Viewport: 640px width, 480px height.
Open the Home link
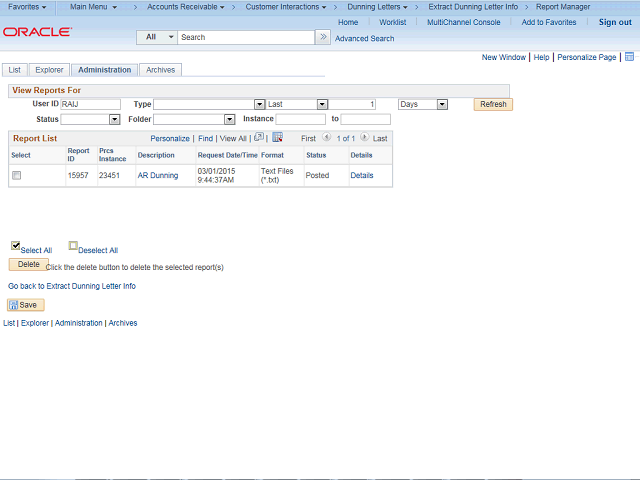348,22
